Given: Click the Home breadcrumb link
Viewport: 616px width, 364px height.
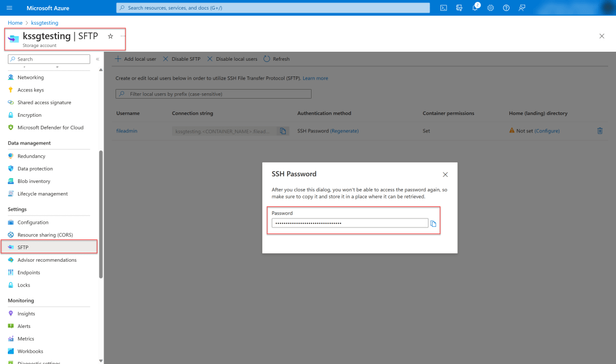Looking at the screenshot, I should pyautogui.click(x=15, y=23).
